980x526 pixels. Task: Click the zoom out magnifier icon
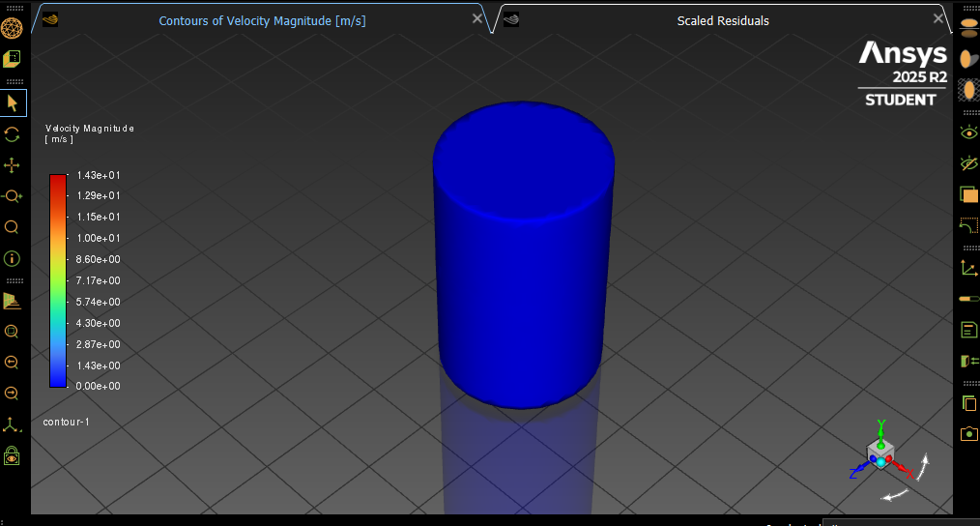point(12,394)
